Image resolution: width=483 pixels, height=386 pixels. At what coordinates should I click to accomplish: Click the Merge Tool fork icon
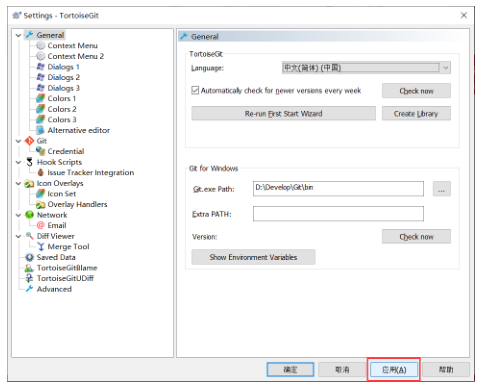coord(40,247)
